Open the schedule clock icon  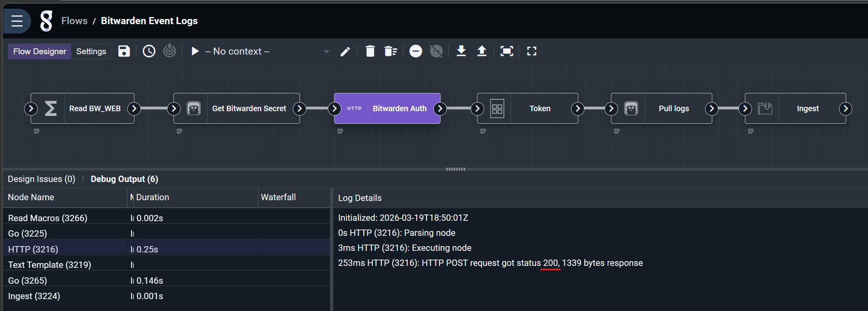click(149, 51)
